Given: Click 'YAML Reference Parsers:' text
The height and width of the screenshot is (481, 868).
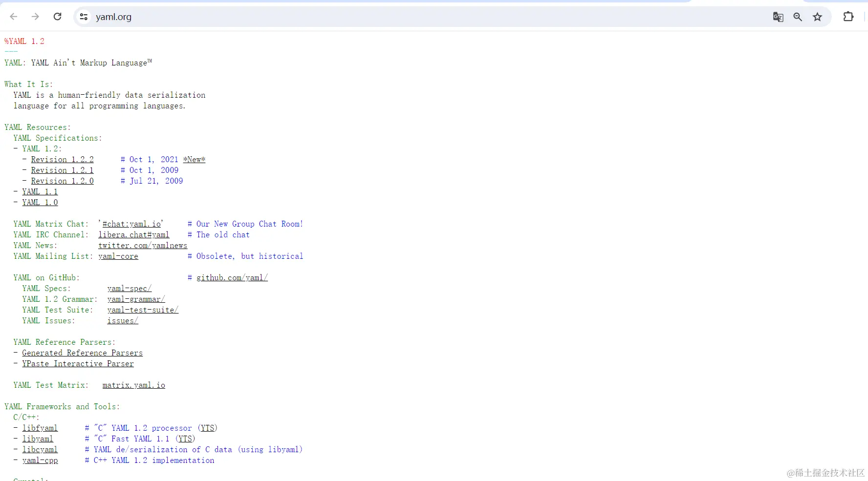Looking at the screenshot, I should (x=65, y=342).
